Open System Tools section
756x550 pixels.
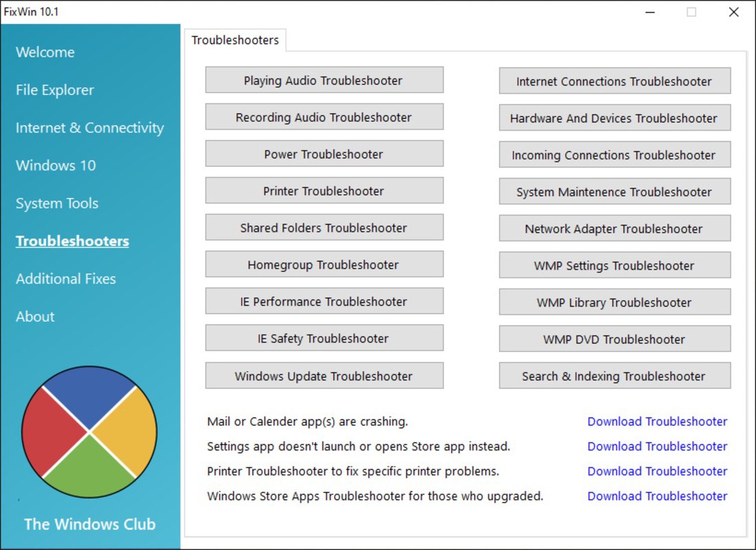point(57,203)
